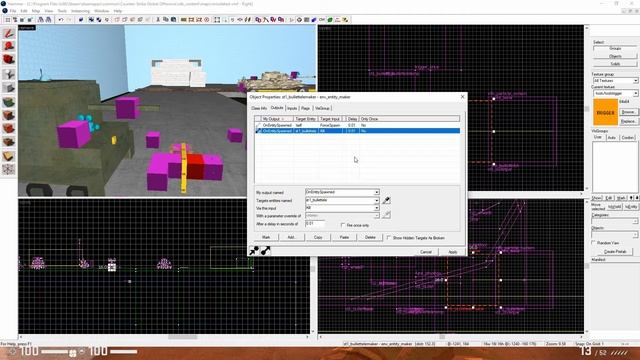Click the delay in seconds field
Screen dimensions: 640x360
315,224
